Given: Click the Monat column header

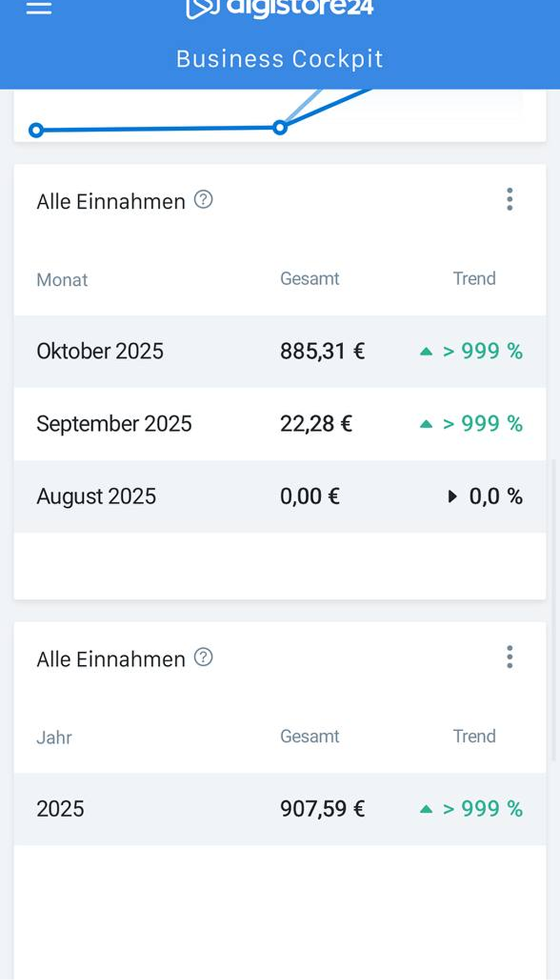Looking at the screenshot, I should point(62,280).
